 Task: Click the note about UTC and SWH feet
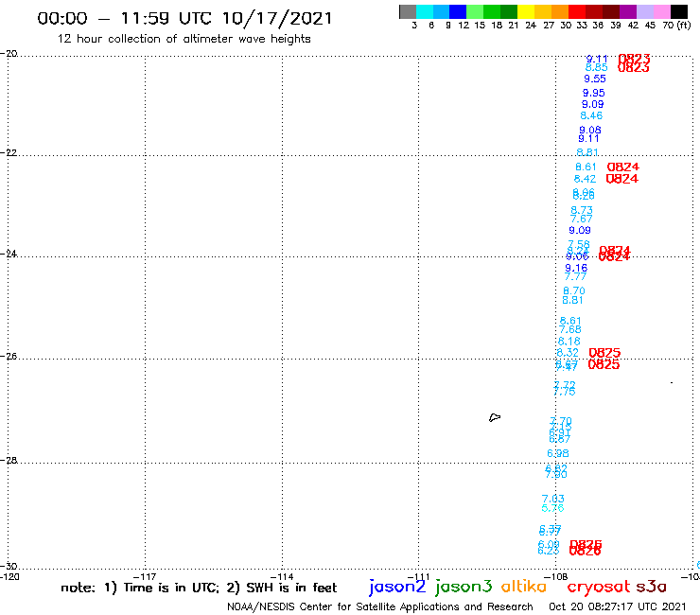click(x=199, y=588)
